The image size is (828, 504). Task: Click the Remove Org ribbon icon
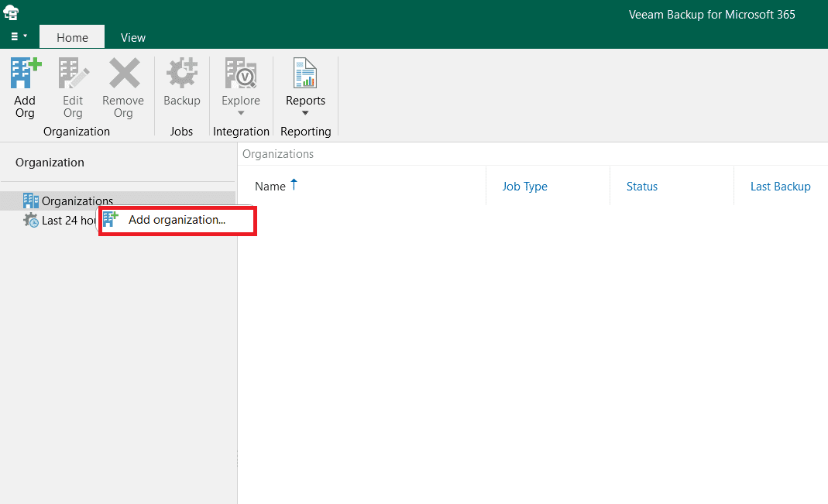pyautogui.click(x=124, y=73)
